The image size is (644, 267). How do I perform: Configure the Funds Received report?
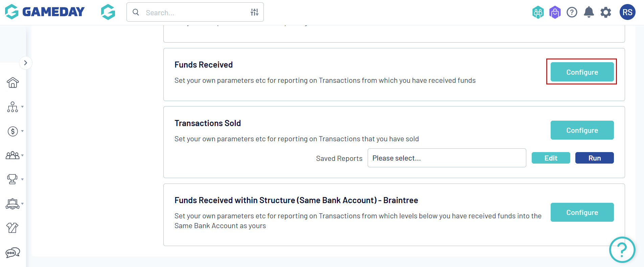point(582,72)
